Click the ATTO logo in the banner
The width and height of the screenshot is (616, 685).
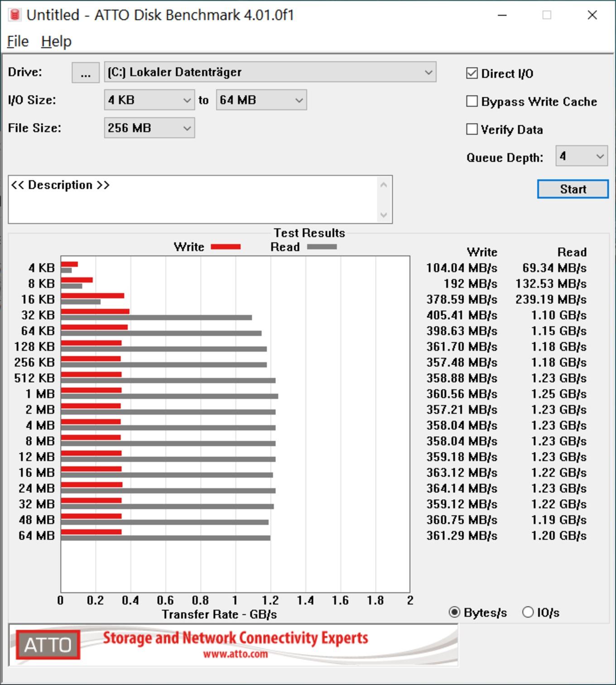(48, 645)
